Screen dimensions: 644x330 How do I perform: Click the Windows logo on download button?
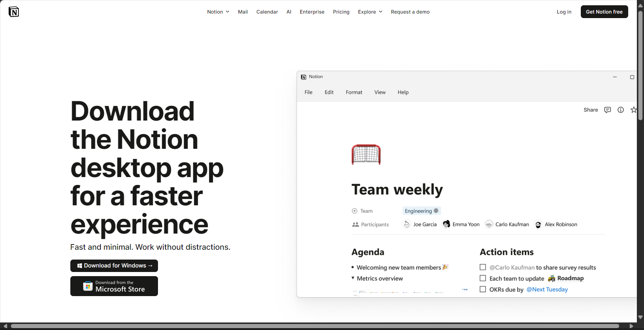pos(80,266)
